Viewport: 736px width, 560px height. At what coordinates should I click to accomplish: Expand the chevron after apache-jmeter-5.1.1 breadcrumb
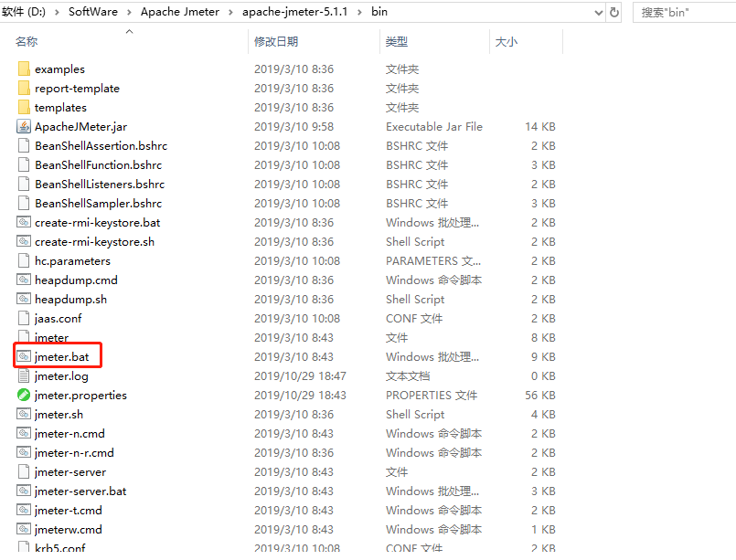(359, 12)
